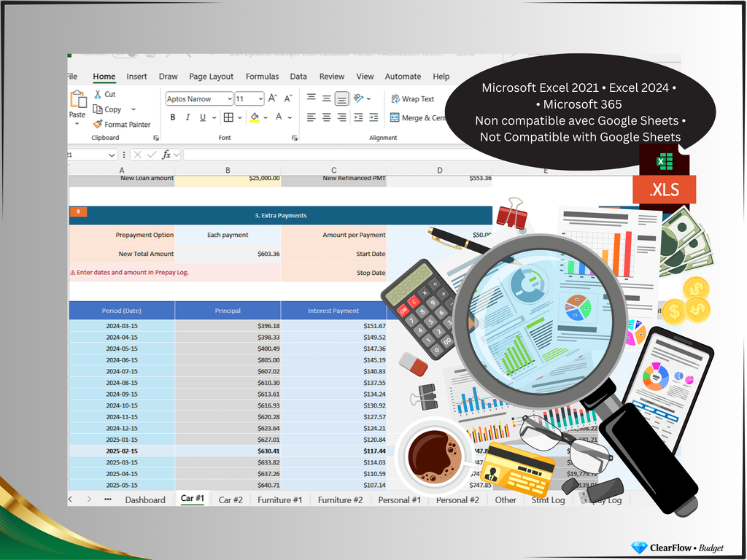Copy the selected cells
Screen dimensions: 747x560
coord(107,109)
